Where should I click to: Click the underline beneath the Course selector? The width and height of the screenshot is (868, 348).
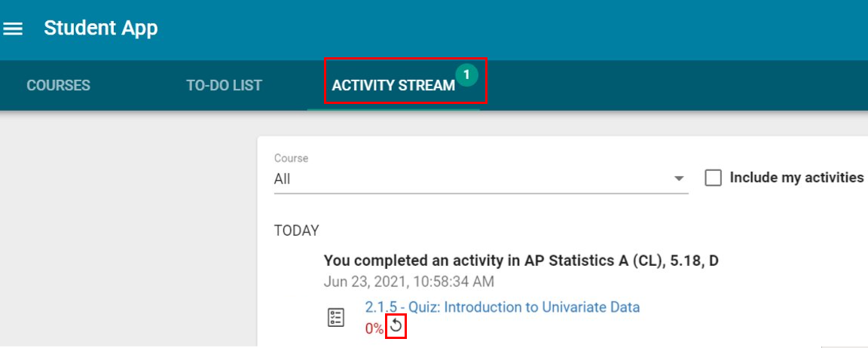pos(481,194)
